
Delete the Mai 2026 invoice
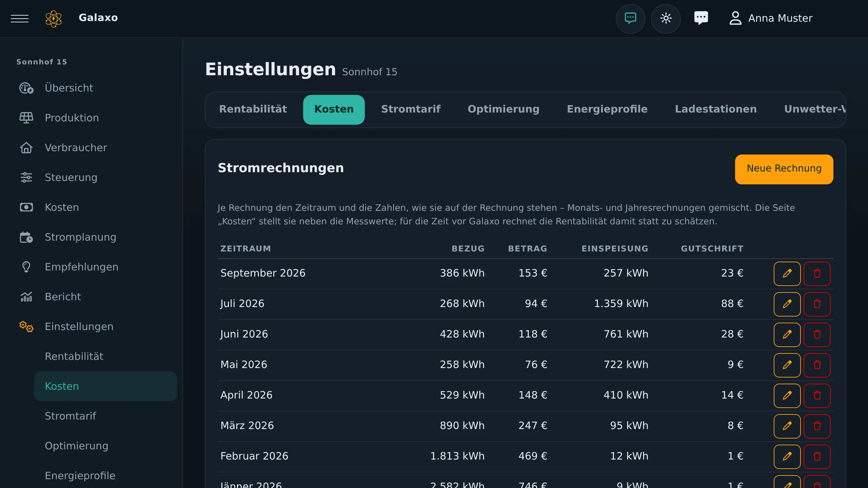coord(817,365)
